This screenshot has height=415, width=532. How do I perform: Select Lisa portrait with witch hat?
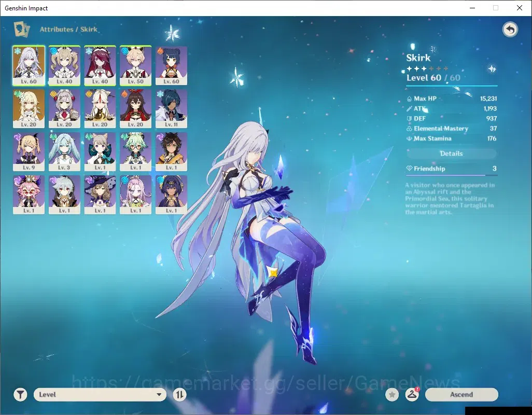100,195
